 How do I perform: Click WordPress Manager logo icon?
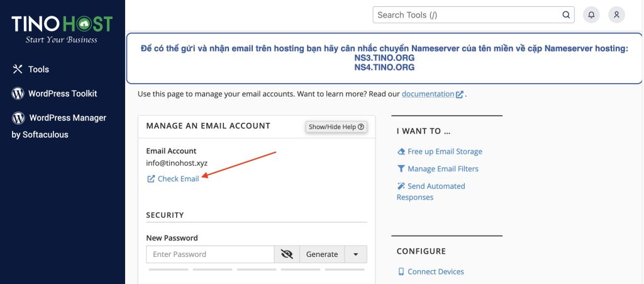pyautogui.click(x=18, y=118)
